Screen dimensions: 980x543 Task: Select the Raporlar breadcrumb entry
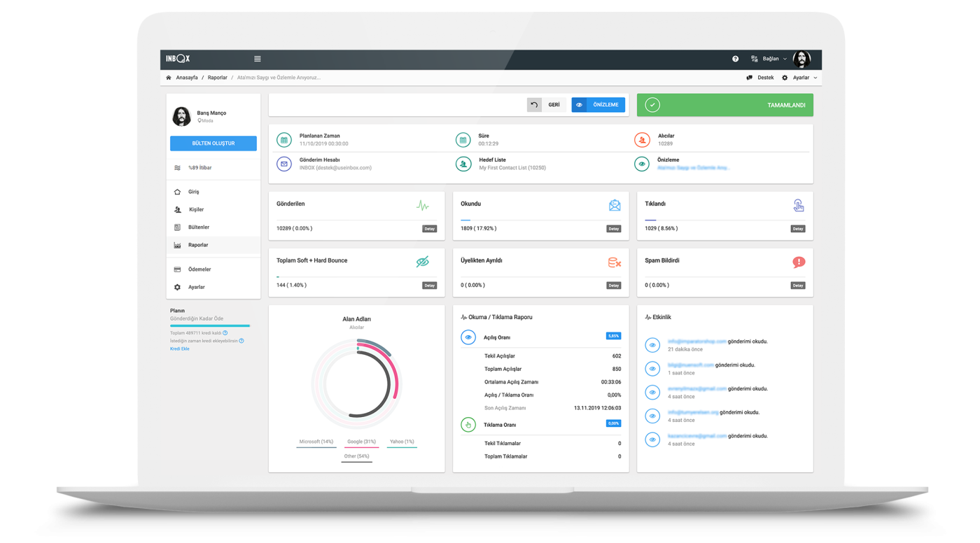click(x=217, y=78)
